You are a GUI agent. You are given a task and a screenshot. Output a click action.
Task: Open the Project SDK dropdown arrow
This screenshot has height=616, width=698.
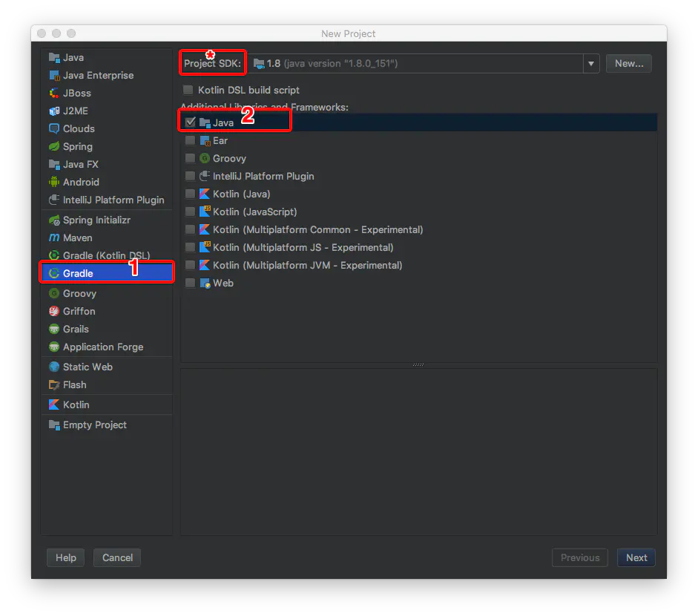pyautogui.click(x=591, y=64)
